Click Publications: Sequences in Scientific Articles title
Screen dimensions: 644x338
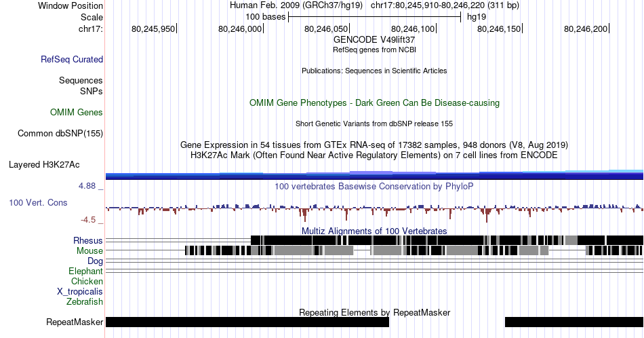(x=374, y=71)
